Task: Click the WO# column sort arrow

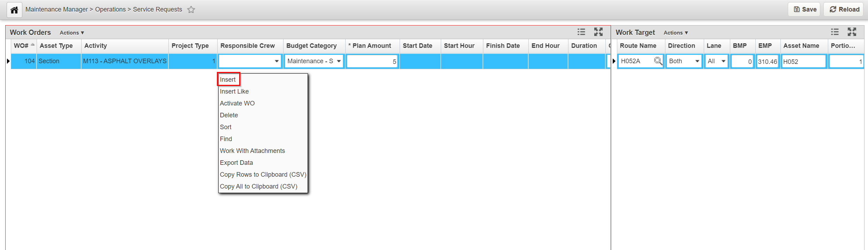Action: pyautogui.click(x=33, y=45)
